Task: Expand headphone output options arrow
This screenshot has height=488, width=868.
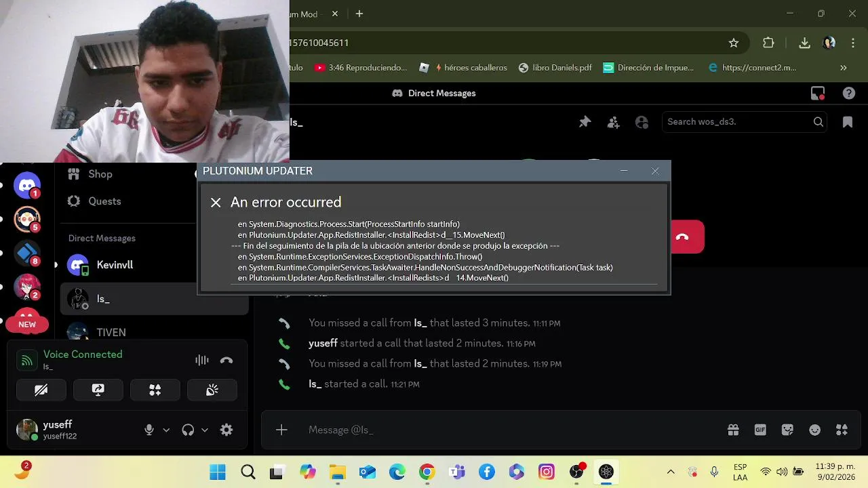Action: point(205,430)
